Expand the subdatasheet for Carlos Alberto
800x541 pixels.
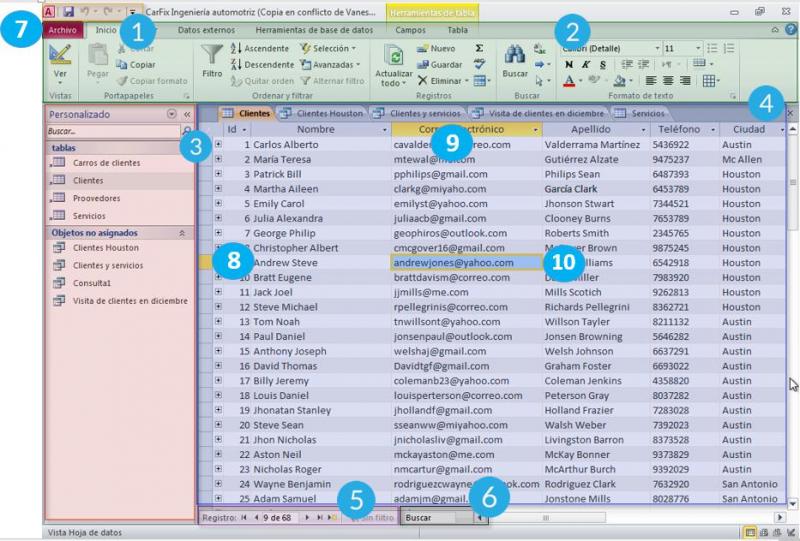(x=219, y=145)
